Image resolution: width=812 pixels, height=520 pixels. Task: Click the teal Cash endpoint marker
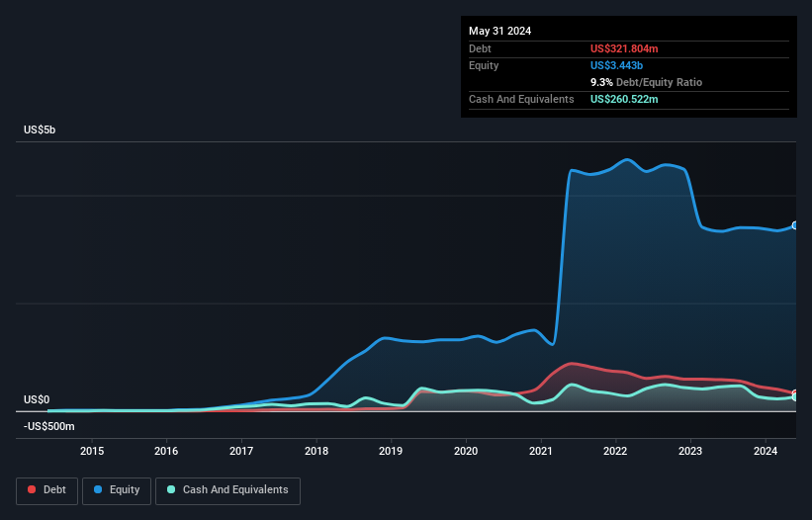coord(795,397)
